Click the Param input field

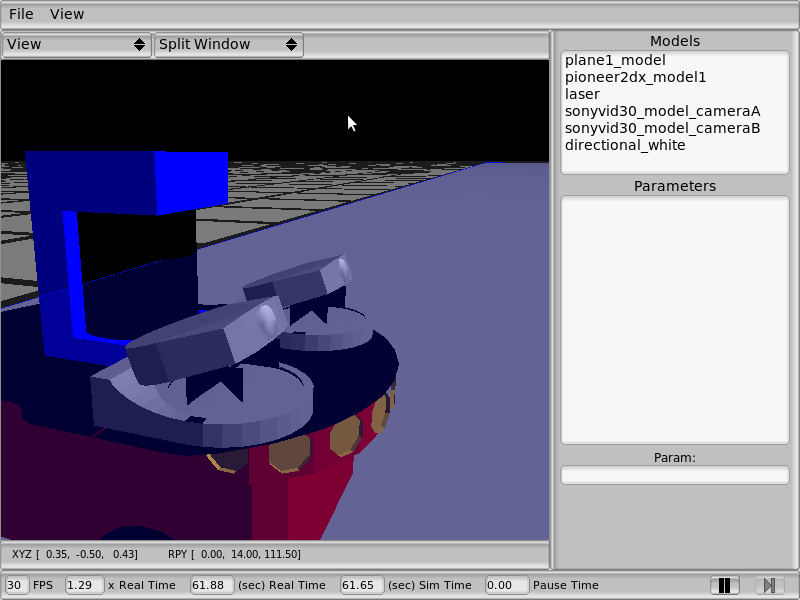click(674, 475)
